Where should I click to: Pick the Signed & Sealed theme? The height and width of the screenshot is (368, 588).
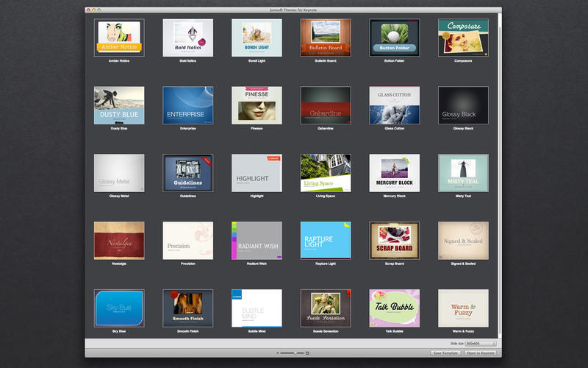tap(464, 241)
